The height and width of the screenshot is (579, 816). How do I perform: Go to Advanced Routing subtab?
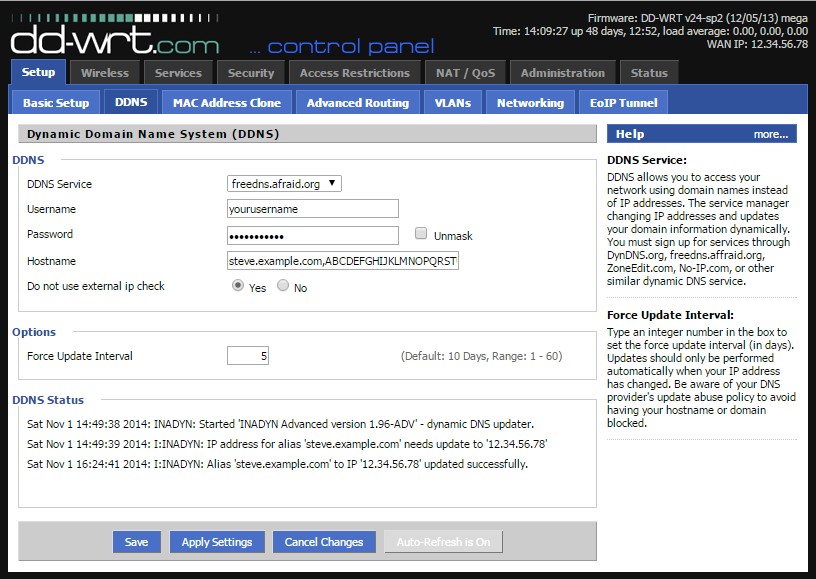click(x=358, y=102)
